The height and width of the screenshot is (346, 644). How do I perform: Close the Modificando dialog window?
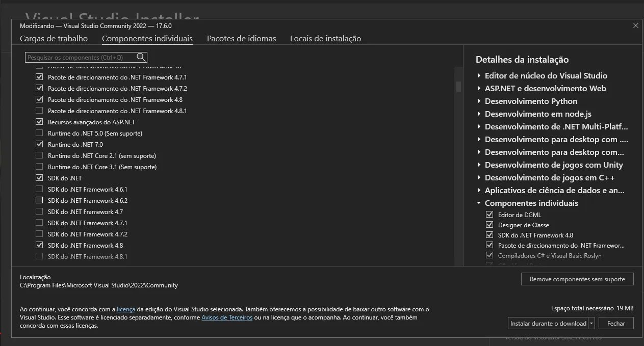click(x=635, y=25)
